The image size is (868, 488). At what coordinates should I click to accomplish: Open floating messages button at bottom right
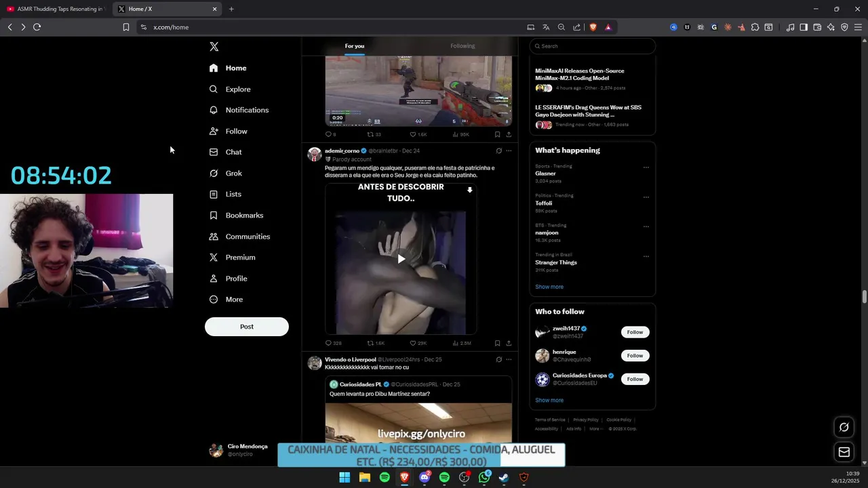point(844,452)
